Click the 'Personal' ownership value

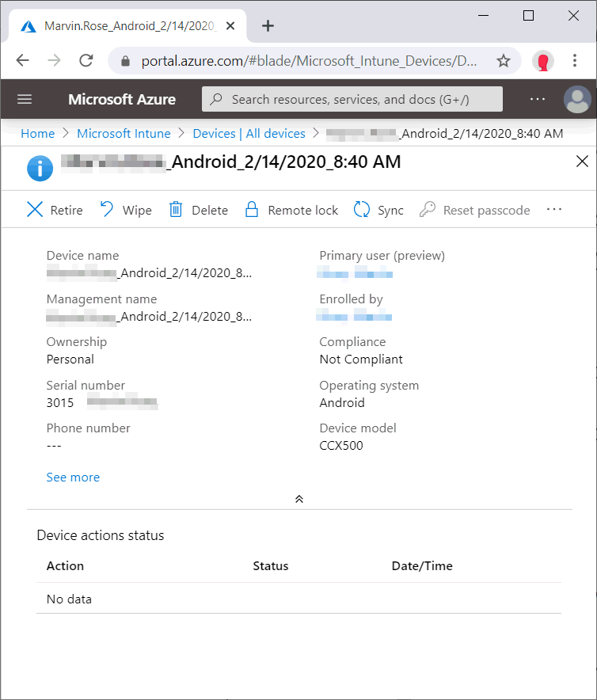[x=70, y=360]
